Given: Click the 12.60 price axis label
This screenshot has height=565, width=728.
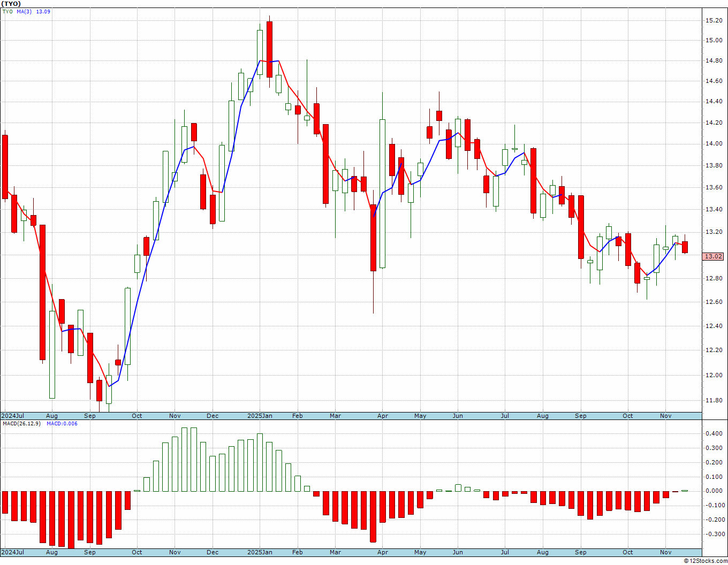Looking at the screenshot, I should [714, 302].
